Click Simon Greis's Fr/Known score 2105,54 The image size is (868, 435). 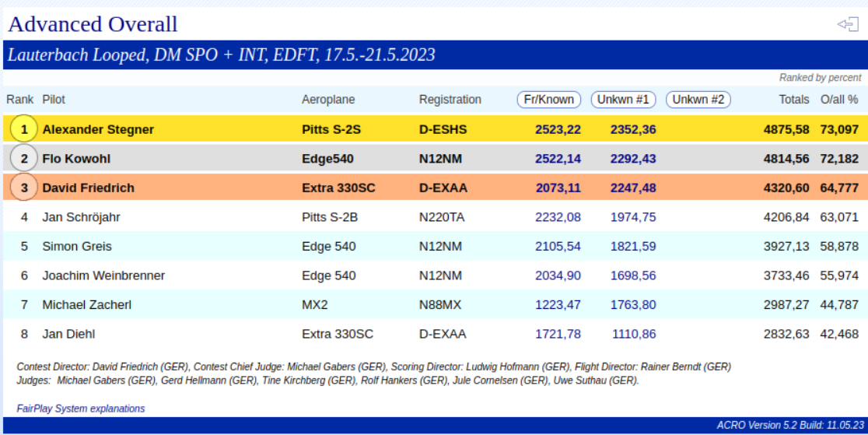tap(558, 246)
